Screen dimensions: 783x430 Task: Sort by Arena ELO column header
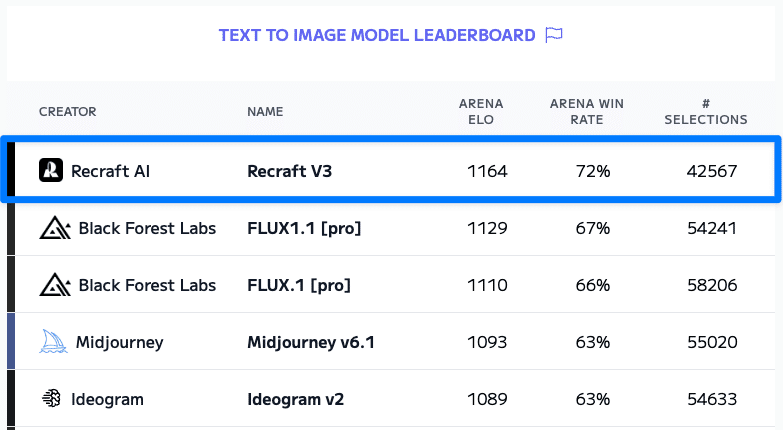click(x=481, y=111)
